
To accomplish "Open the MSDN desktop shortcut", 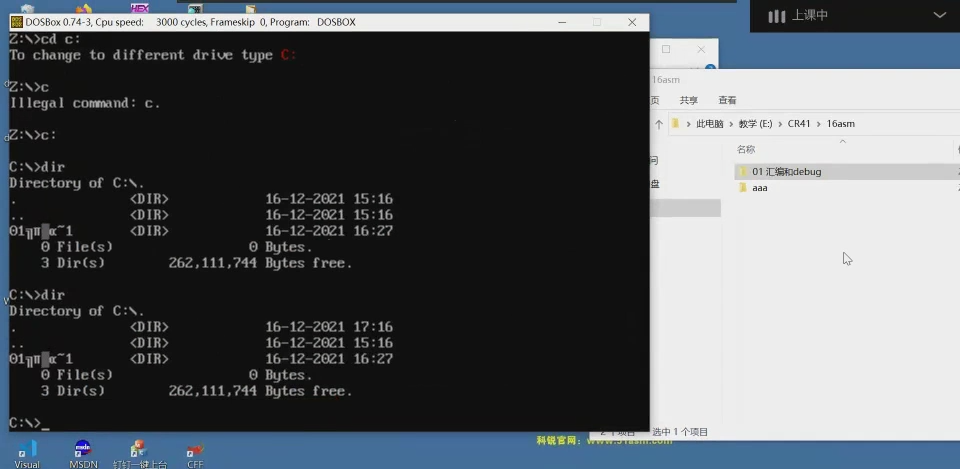I will [83, 454].
